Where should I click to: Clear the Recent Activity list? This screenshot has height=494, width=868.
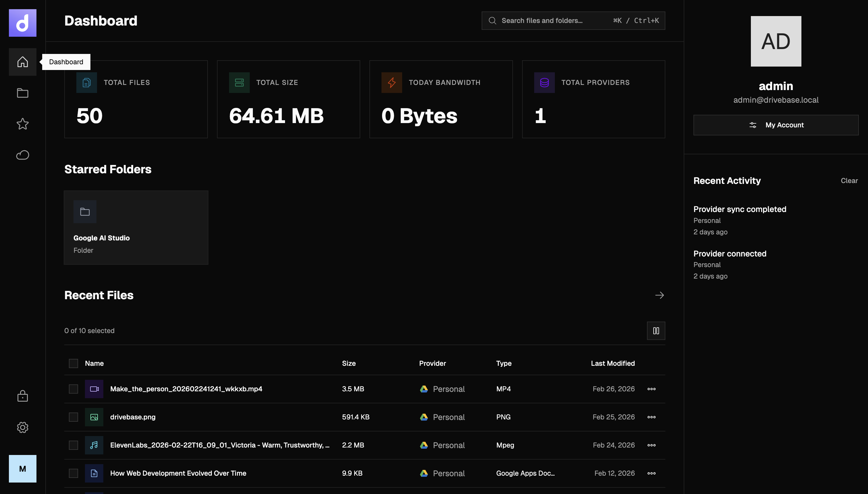pyautogui.click(x=849, y=180)
